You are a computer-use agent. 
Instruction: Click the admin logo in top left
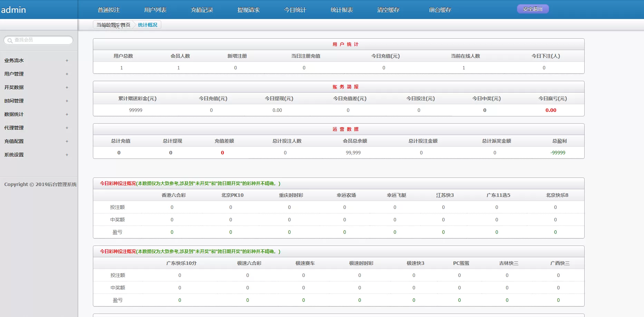click(14, 10)
